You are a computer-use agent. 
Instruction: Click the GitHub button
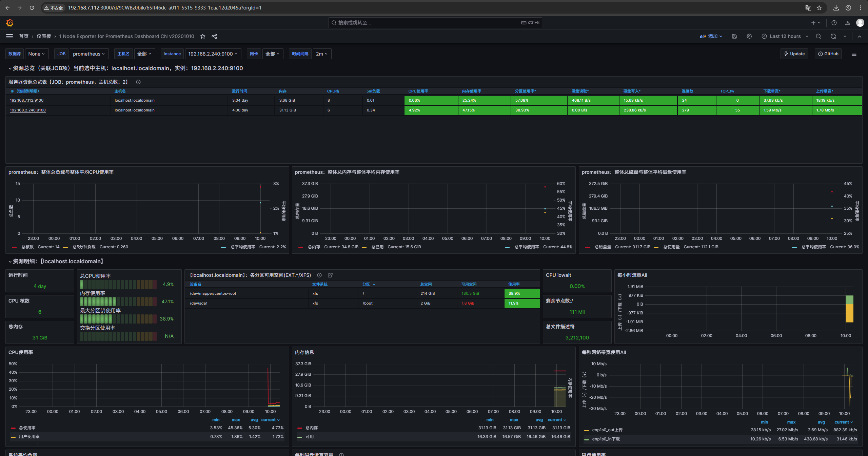828,54
